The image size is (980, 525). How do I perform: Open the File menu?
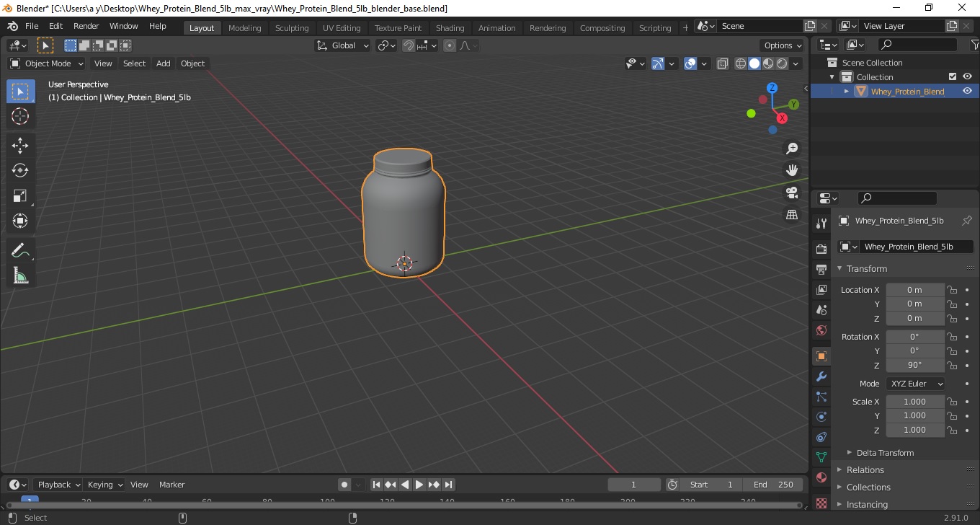pyautogui.click(x=32, y=26)
